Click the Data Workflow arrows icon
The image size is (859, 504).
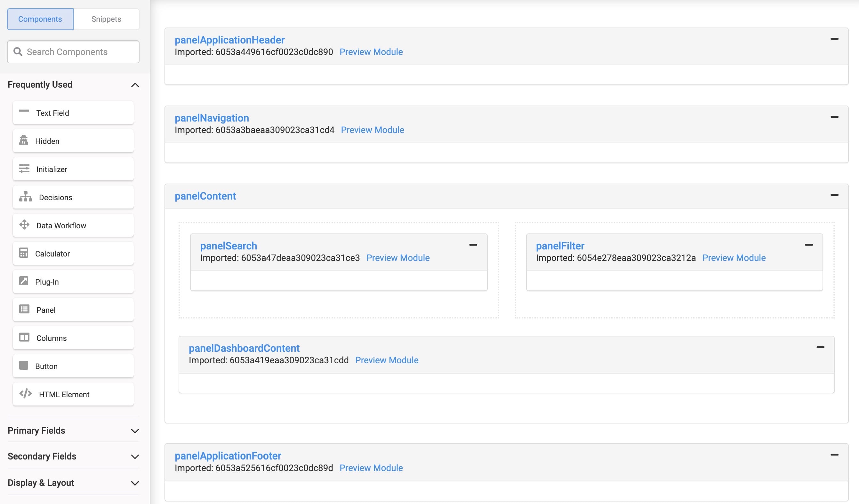coord(24,225)
